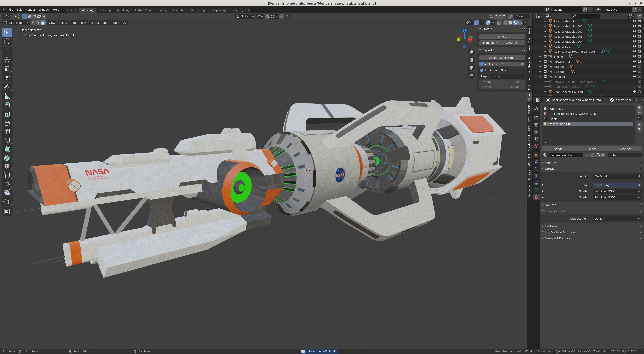Activate the Transform tool
Image resolution: width=644 pixels, height=354 pixels.
click(x=7, y=77)
